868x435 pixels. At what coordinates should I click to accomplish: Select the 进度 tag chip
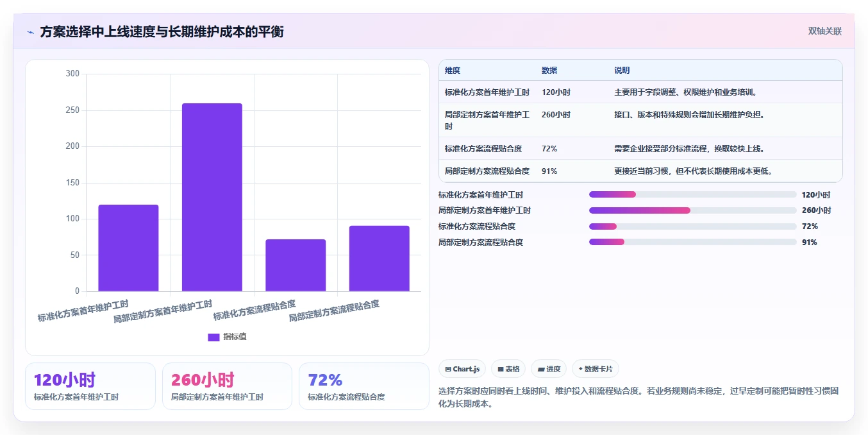tap(549, 369)
